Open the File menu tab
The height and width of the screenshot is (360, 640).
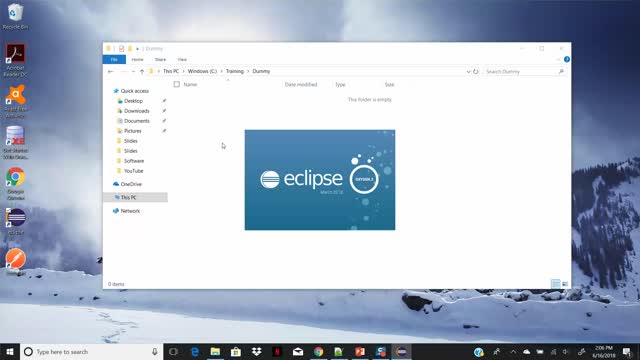[x=114, y=60]
